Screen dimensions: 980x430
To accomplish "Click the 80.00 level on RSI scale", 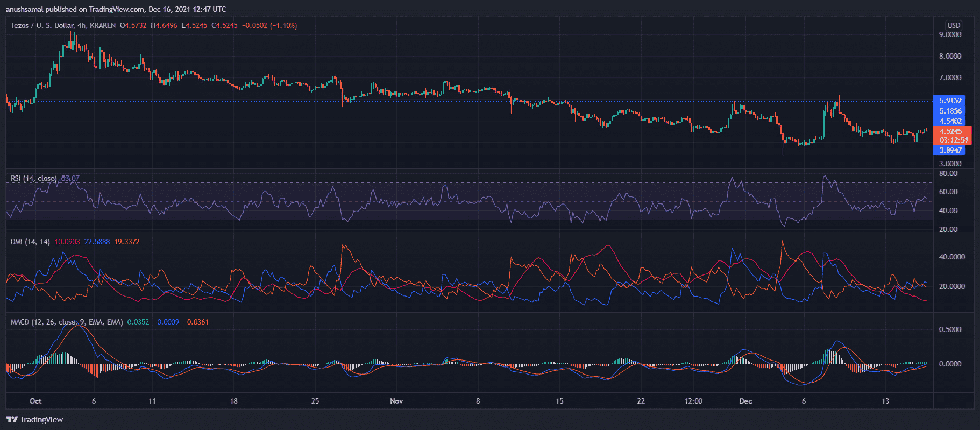I will click(x=948, y=173).
